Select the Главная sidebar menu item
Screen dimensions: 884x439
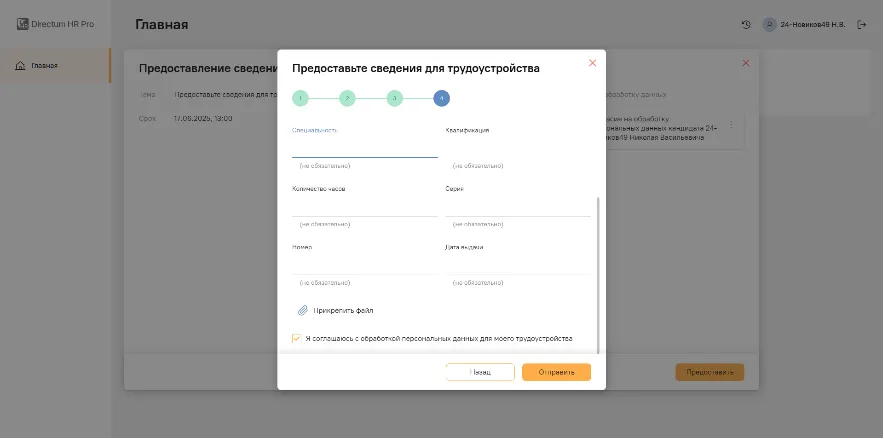coord(45,66)
